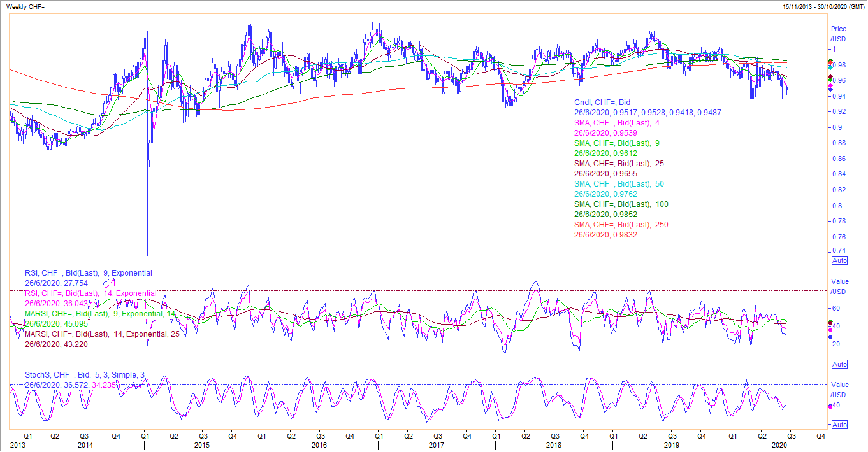Click the 2017 year label on the time axis
The width and height of the screenshot is (868, 452).
(x=436, y=446)
